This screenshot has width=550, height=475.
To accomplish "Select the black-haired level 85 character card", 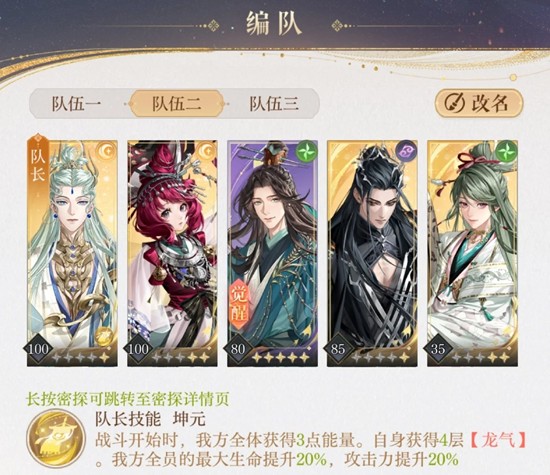I will [373, 253].
